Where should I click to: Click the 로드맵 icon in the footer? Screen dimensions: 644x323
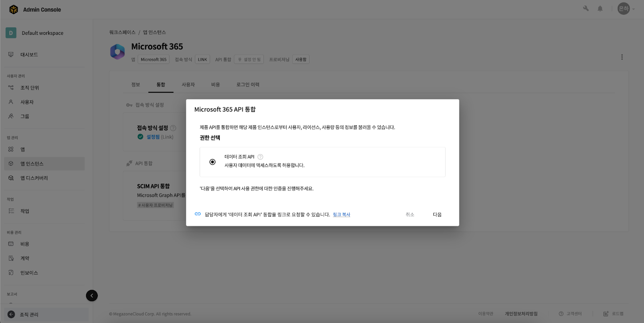point(606,314)
